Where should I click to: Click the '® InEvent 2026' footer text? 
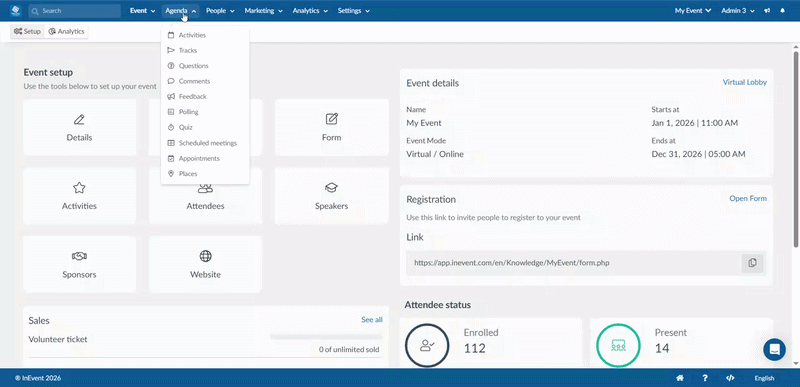click(38, 378)
